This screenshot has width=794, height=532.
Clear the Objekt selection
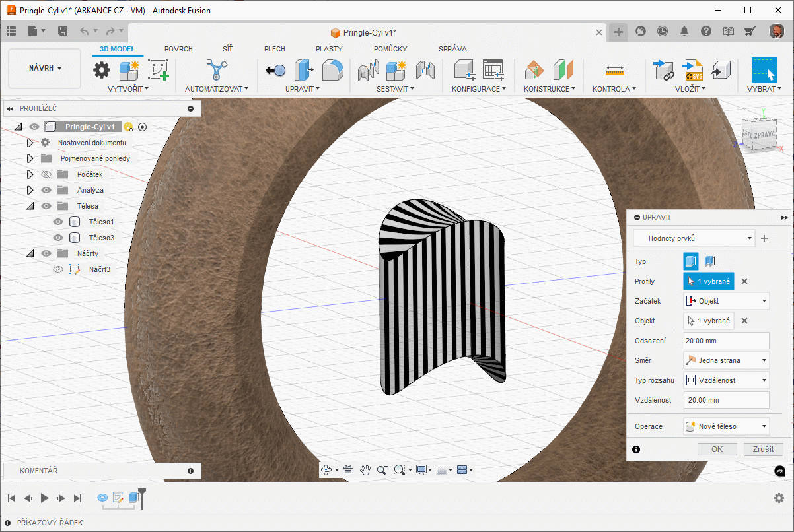coord(744,321)
